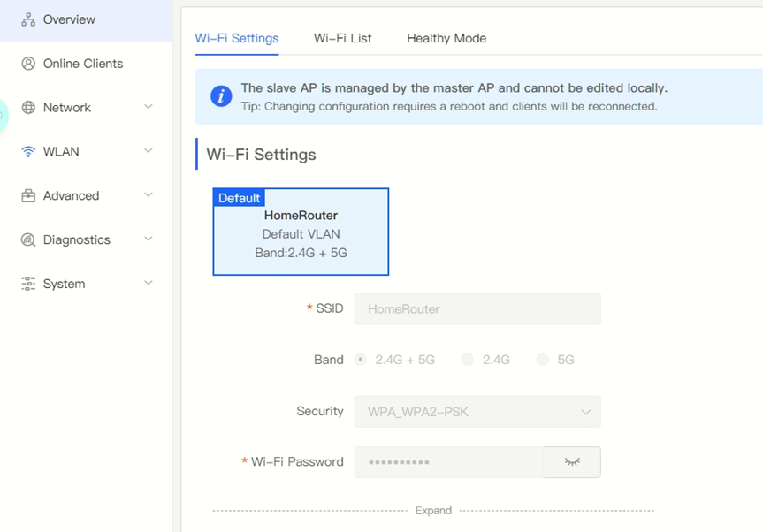Click the WLAN Wi-Fi signal icon
The image size is (763, 532).
click(28, 152)
